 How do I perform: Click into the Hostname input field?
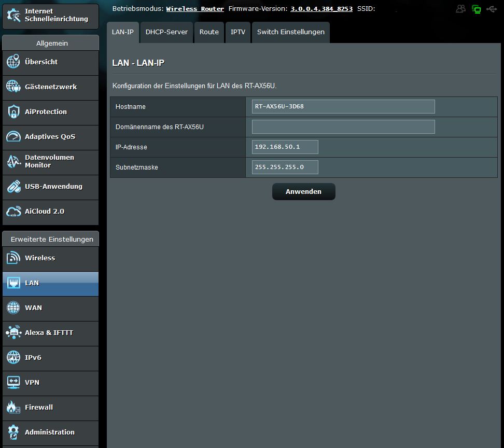point(343,106)
